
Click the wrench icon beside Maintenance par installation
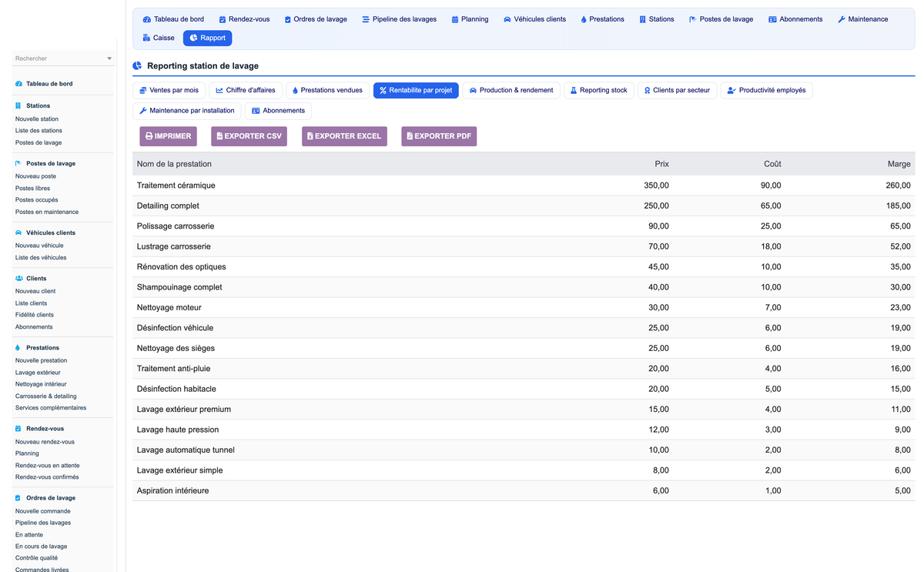[x=143, y=111]
